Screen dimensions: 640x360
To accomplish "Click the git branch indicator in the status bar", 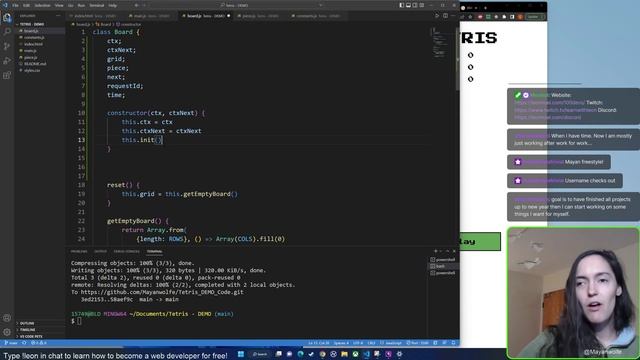I will tap(11, 343).
